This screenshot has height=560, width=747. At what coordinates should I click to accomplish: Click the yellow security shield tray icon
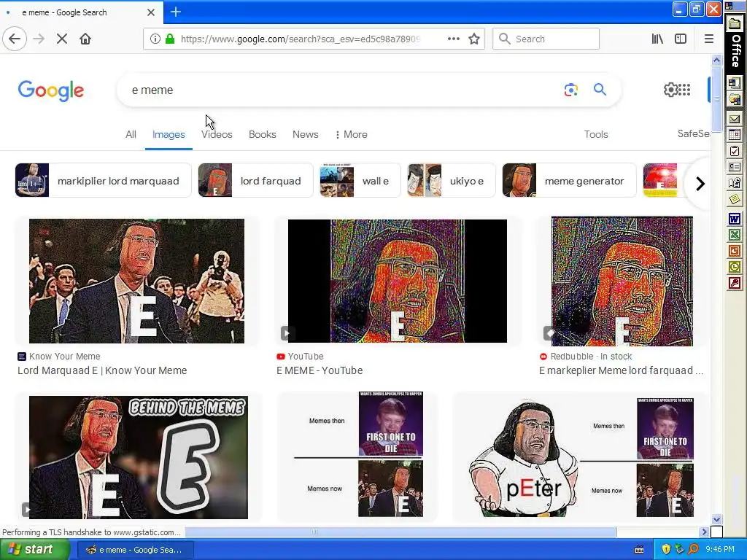pos(666,550)
